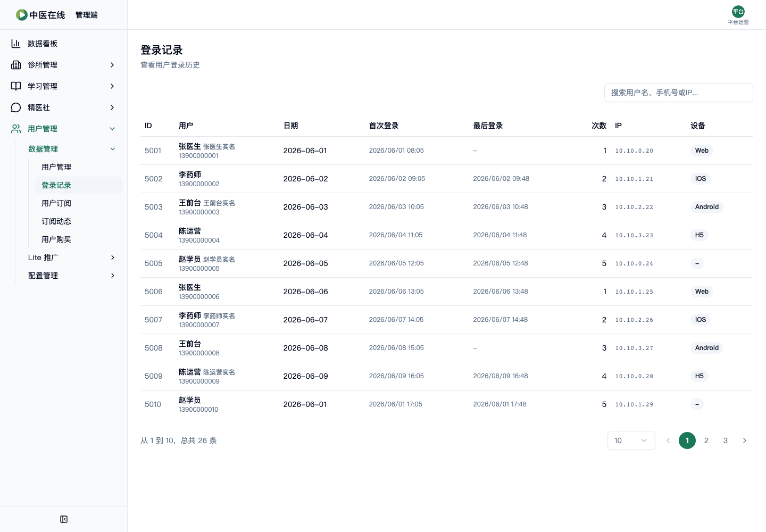Click IP 10.10.0.24 cell
Image resolution: width=766 pixels, height=532 pixels.
[634, 263]
